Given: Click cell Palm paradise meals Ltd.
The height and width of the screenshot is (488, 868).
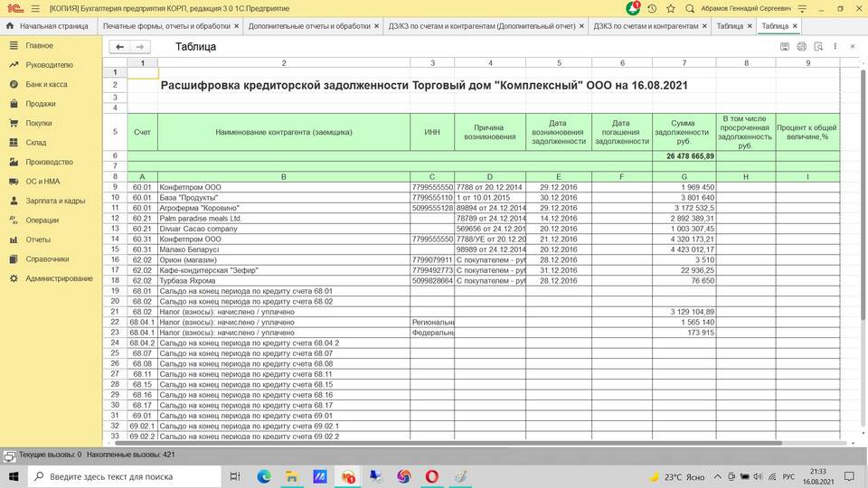Looking at the screenshot, I should click(284, 218).
